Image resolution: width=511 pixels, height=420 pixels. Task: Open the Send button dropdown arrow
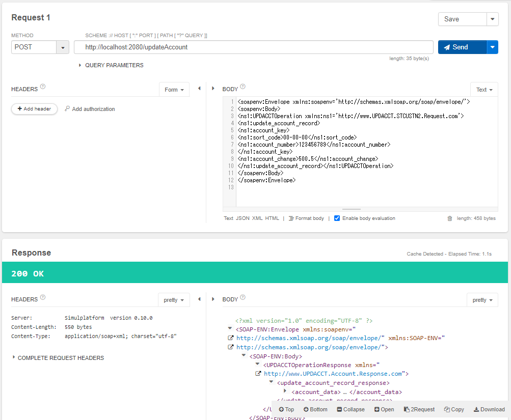tap(493, 47)
